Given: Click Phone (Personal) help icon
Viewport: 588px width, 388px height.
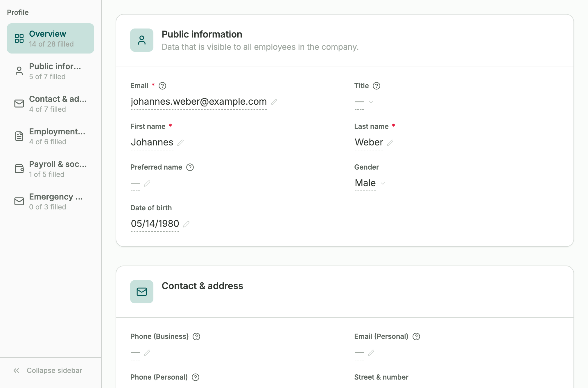Looking at the screenshot, I should click(x=196, y=377).
